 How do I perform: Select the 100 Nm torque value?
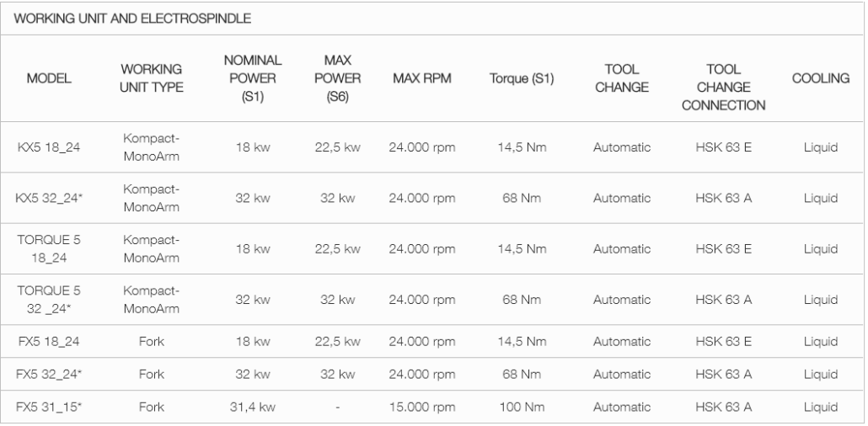coord(522,407)
